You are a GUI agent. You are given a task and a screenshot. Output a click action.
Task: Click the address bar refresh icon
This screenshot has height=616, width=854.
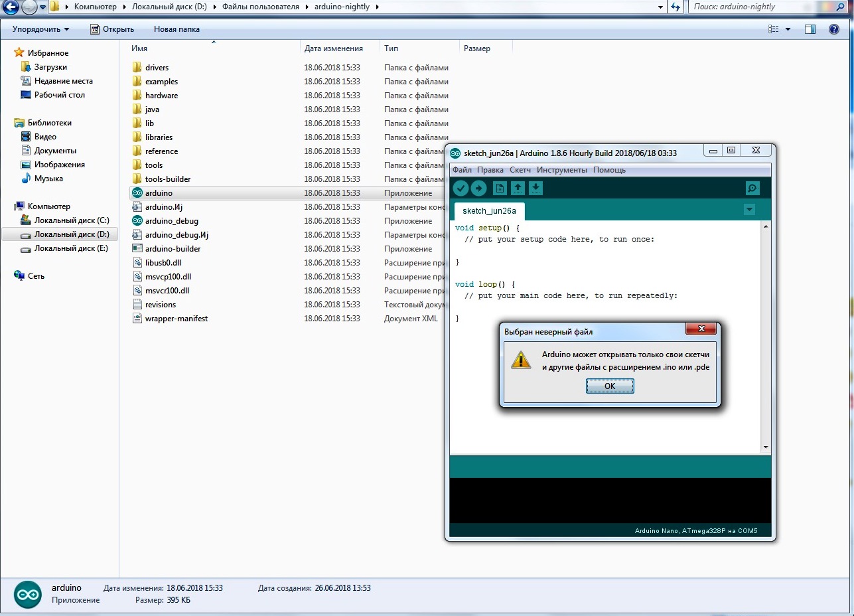(x=676, y=7)
